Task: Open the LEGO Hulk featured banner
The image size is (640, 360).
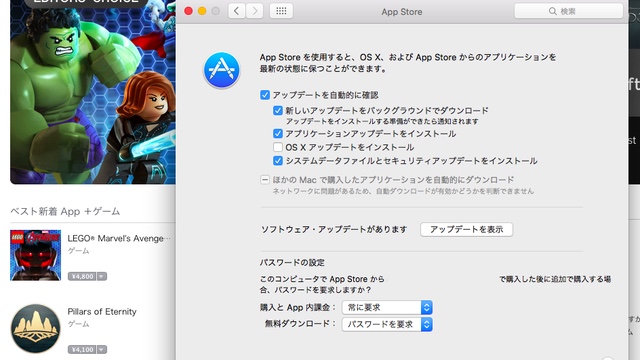Action: click(93, 92)
